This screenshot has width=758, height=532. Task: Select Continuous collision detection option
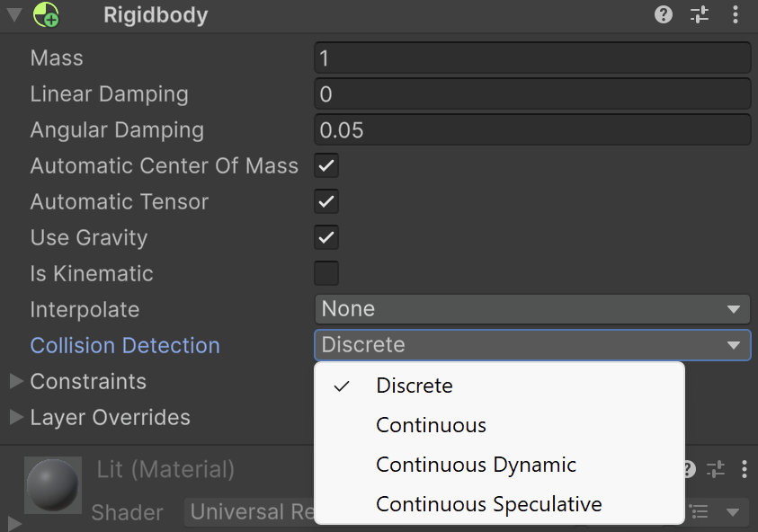[431, 425]
